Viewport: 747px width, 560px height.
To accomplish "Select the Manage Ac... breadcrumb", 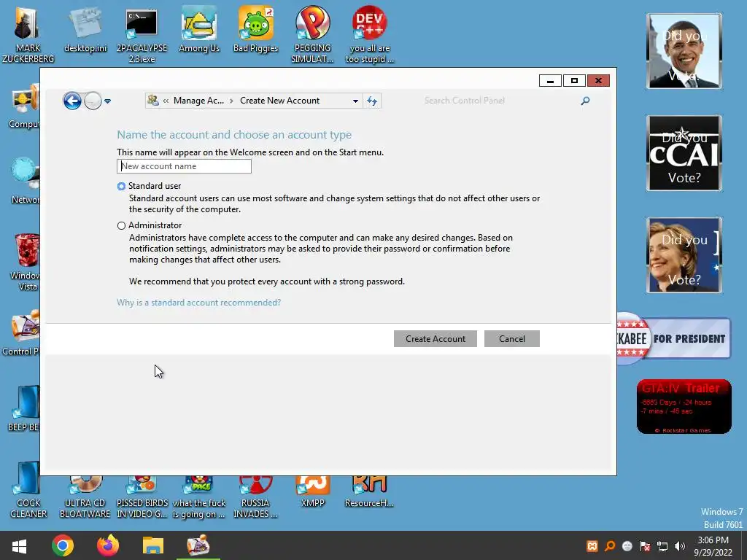I will pyautogui.click(x=198, y=101).
